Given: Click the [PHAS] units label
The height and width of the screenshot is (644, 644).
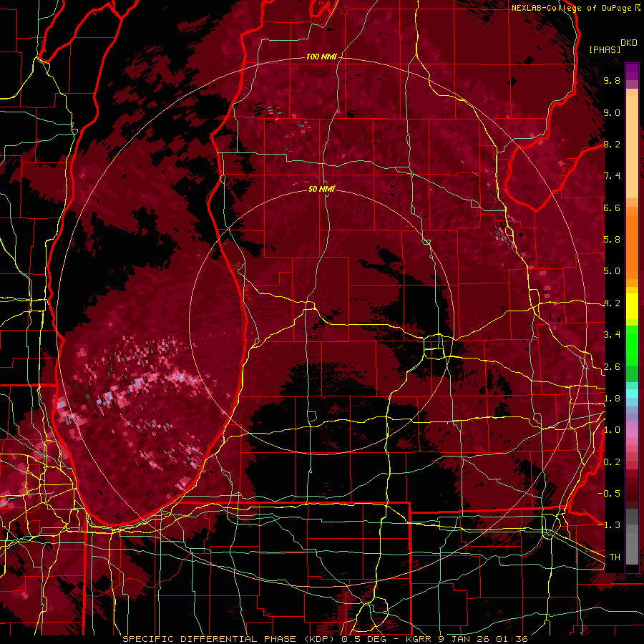Looking at the screenshot, I should tap(605, 50).
